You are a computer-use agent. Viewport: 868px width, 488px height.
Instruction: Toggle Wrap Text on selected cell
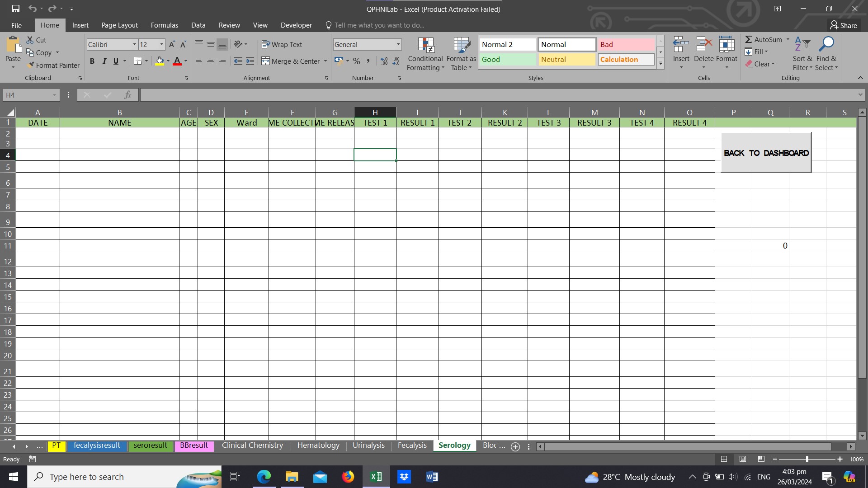[x=282, y=44]
